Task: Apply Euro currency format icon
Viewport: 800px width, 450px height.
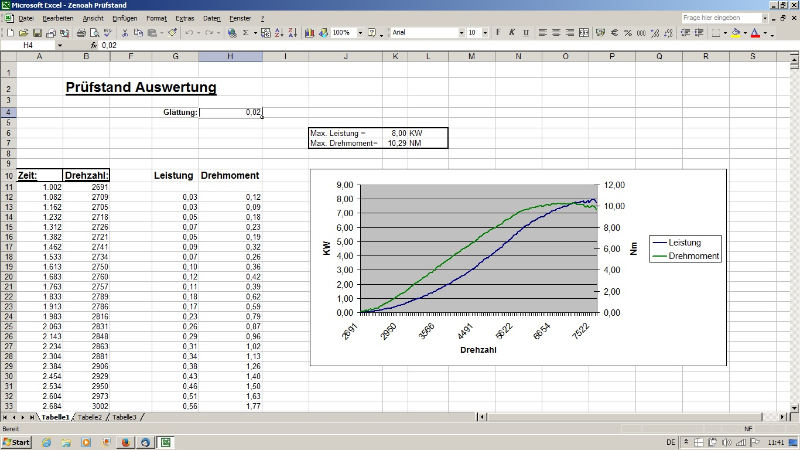Action: click(x=614, y=33)
